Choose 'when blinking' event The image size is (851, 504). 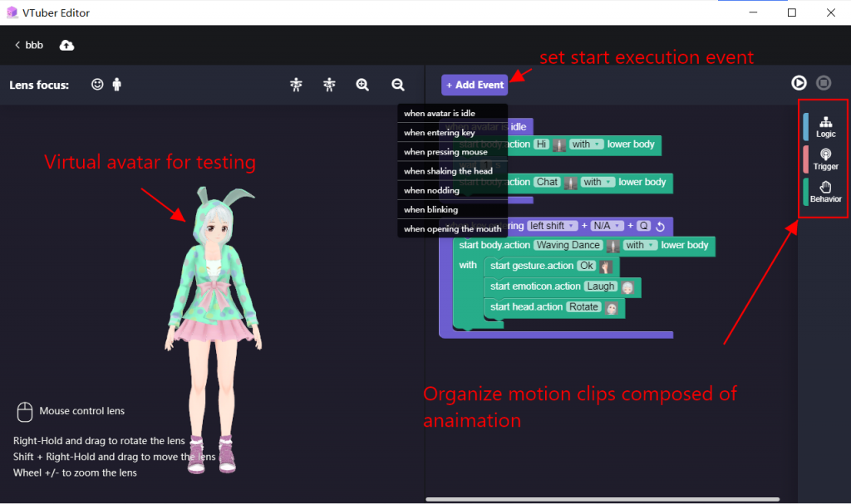(x=453, y=209)
